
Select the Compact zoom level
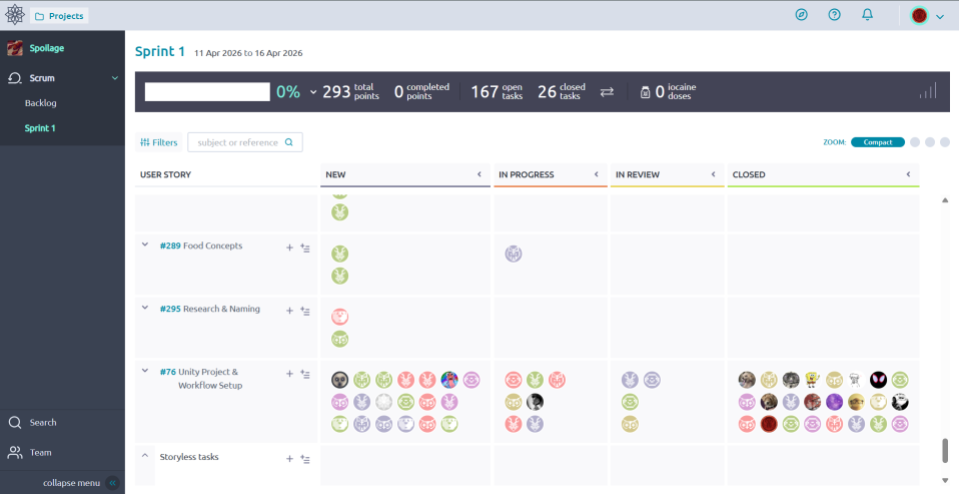(x=877, y=142)
